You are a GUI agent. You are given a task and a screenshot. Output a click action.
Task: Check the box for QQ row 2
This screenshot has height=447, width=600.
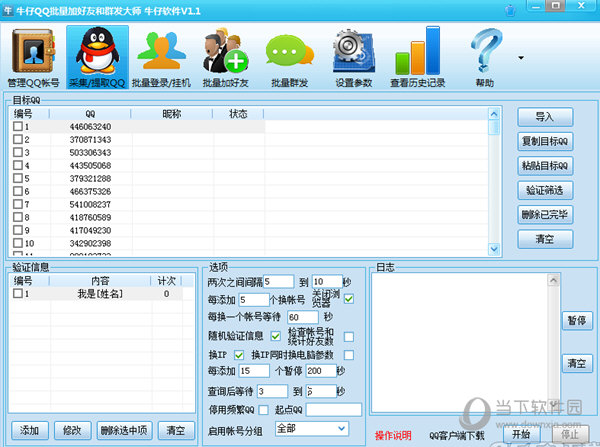click(x=18, y=139)
